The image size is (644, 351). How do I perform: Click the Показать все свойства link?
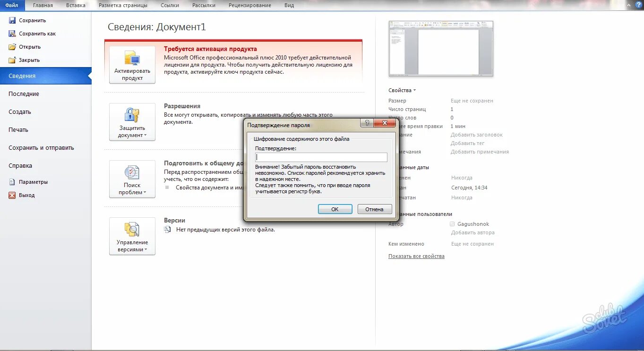pos(416,256)
